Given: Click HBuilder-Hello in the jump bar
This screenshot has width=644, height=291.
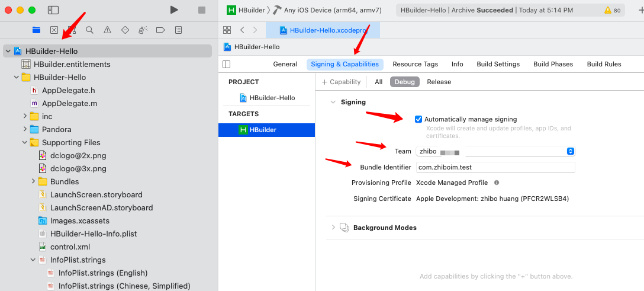Looking at the screenshot, I should click(252, 47).
